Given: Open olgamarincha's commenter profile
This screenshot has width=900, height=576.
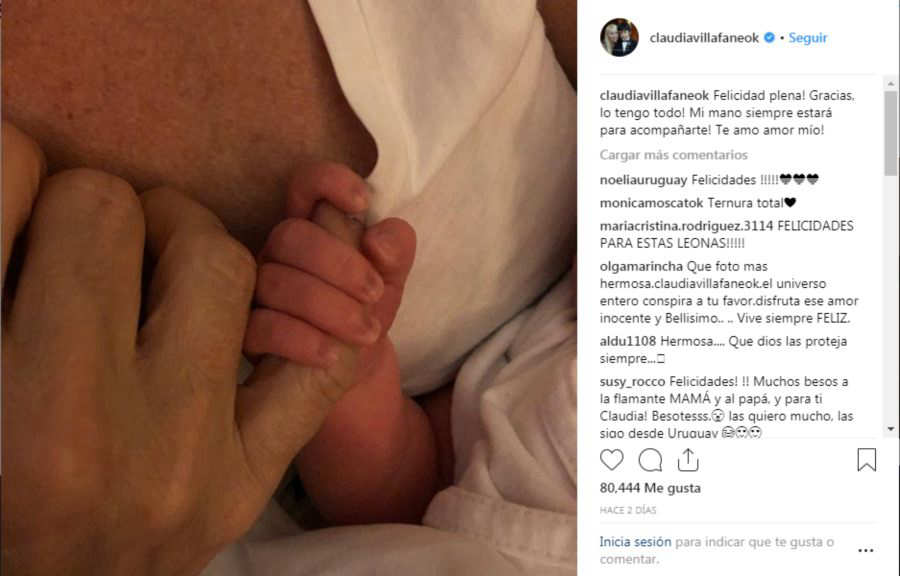Looking at the screenshot, I should pos(641,267).
